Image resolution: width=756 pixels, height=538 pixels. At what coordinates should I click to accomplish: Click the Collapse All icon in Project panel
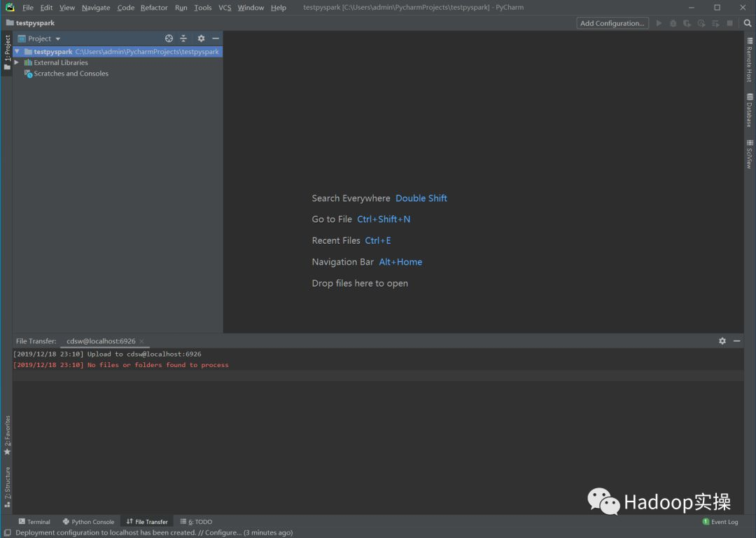point(183,39)
